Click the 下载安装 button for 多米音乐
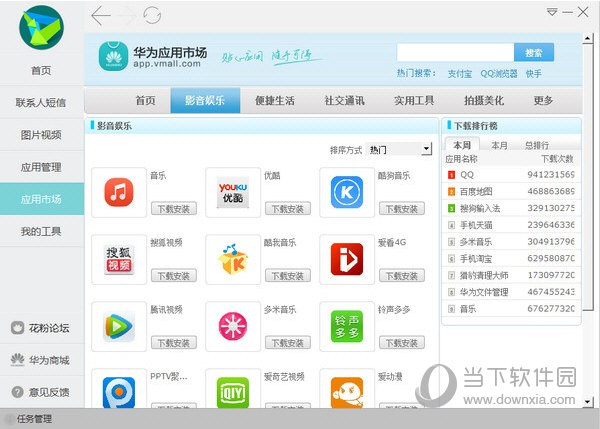This screenshot has height=429, width=600. (x=288, y=343)
